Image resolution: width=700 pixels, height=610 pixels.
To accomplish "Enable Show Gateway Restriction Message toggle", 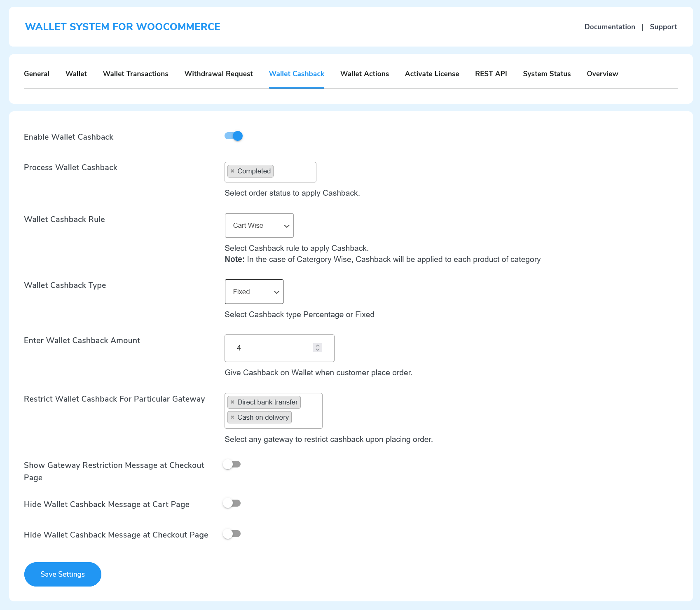I will (232, 465).
